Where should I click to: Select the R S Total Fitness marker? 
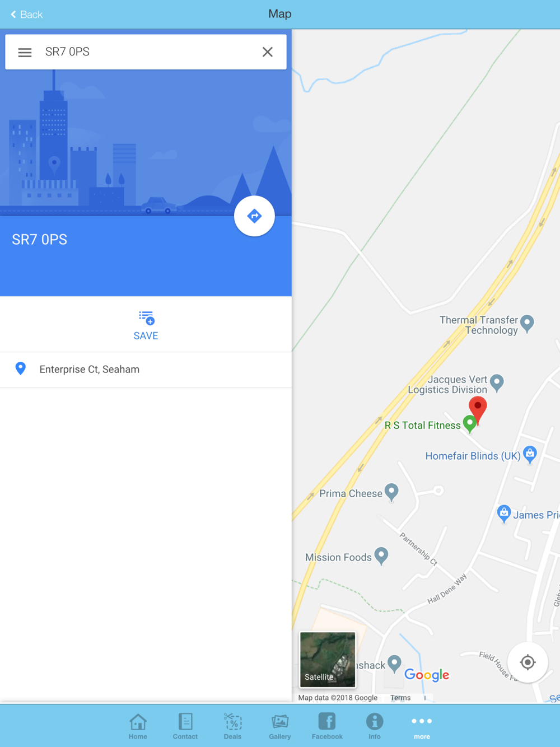click(x=470, y=424)
